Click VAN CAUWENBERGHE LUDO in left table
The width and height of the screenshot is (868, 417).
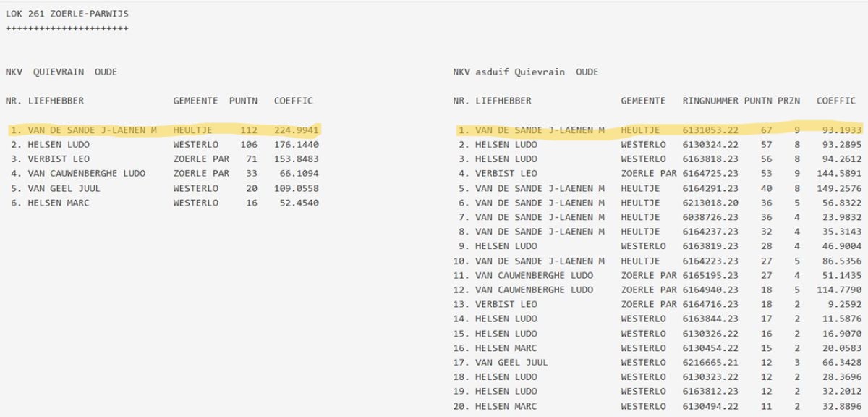point(86,174)
